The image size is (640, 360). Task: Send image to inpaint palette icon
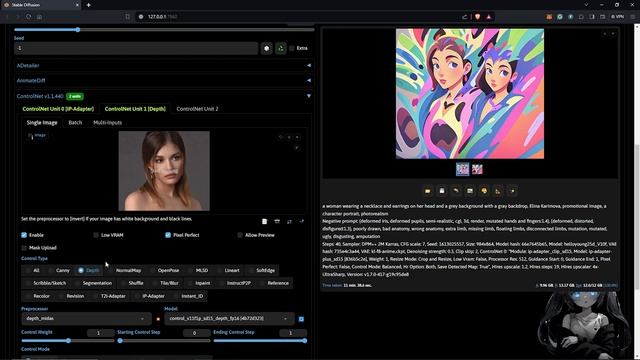pyautogui.click(x=484, y=191)
